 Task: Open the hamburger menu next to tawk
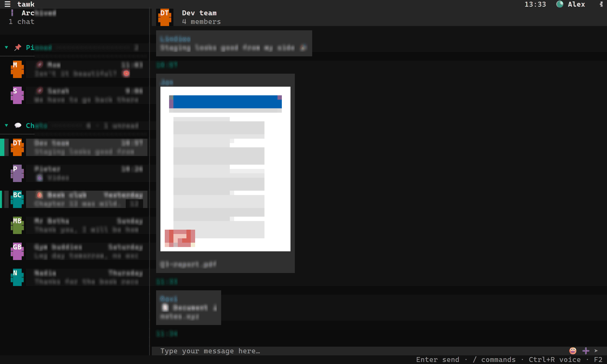tap(7, 4)
